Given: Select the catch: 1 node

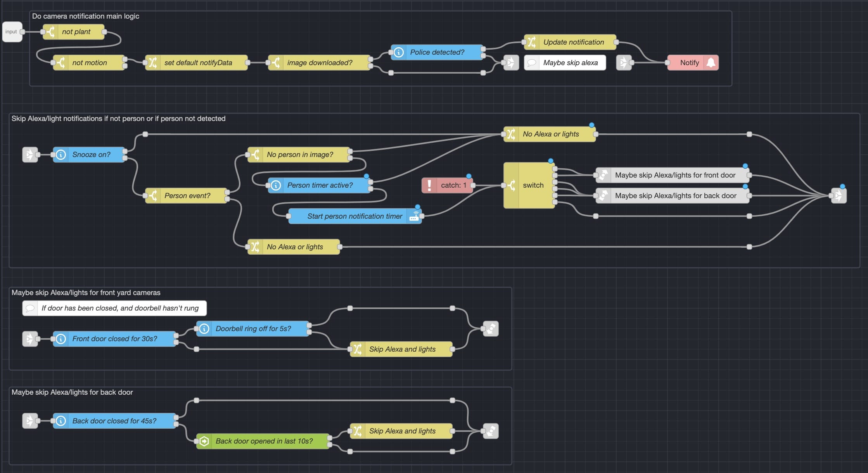Looking at the screenshot, I should click(x=447, y=185).
